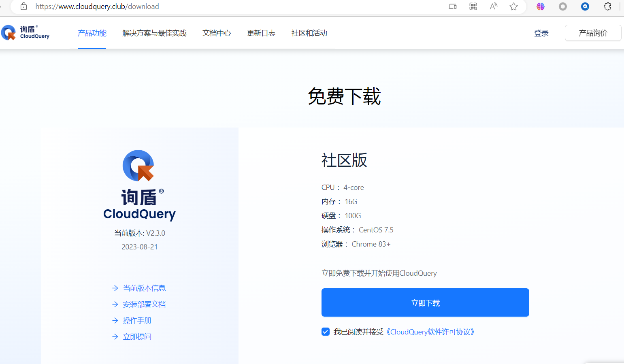The width and height of the screenshot is (624, 364).
Task: Click the arrow icon beside 操作手册
Action: (x=115, y=321)
